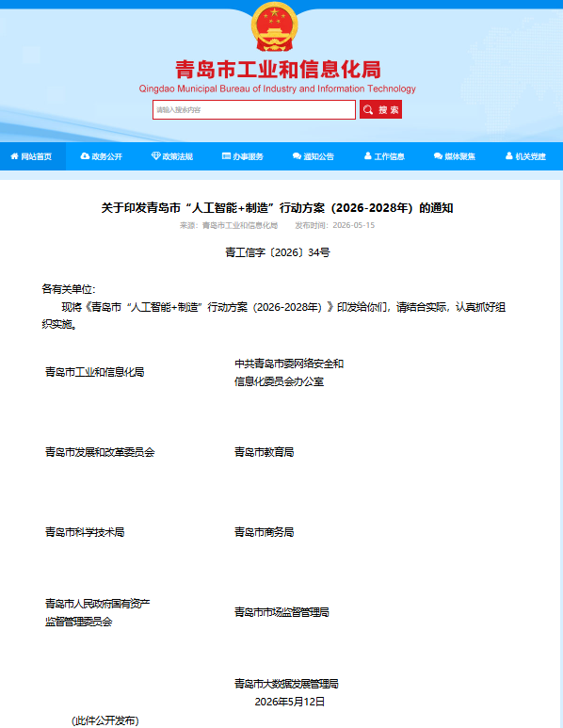Focus the search input box 请输入搜索内容
Viewport: 563px width, 728px height.
254,109
